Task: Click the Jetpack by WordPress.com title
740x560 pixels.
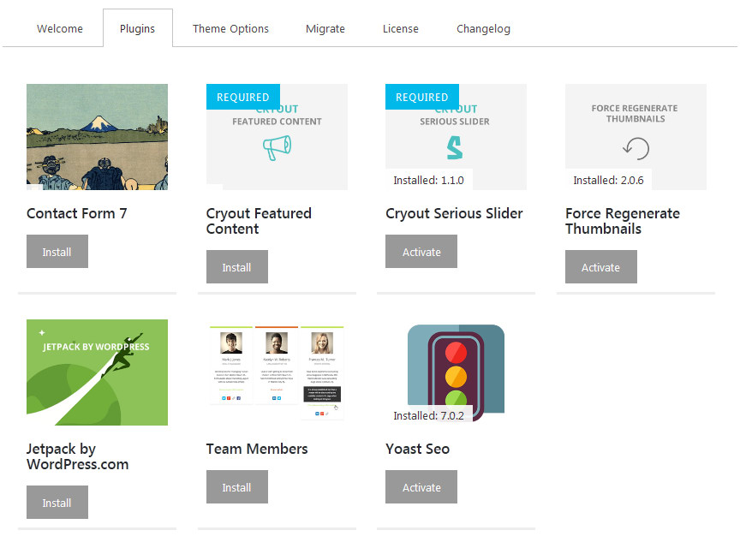Action: (77, 456)
